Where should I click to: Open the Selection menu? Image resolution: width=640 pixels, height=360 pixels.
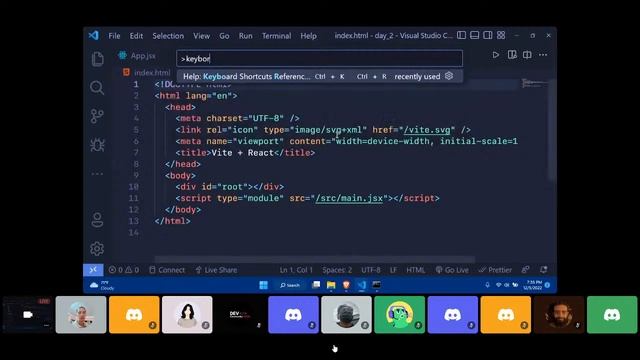pyautogui.click(x=168, y=36)
